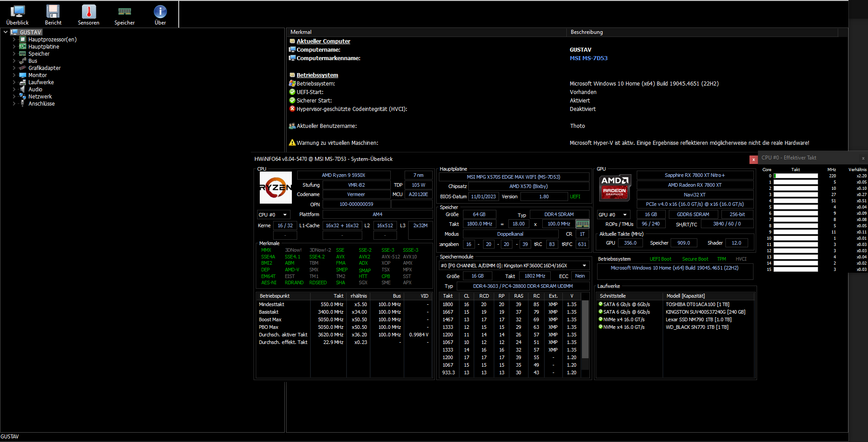The width and height of the screenshot is (868, 442).
Task: Click the yellow warning triangle icon
Action: (292, 143)
